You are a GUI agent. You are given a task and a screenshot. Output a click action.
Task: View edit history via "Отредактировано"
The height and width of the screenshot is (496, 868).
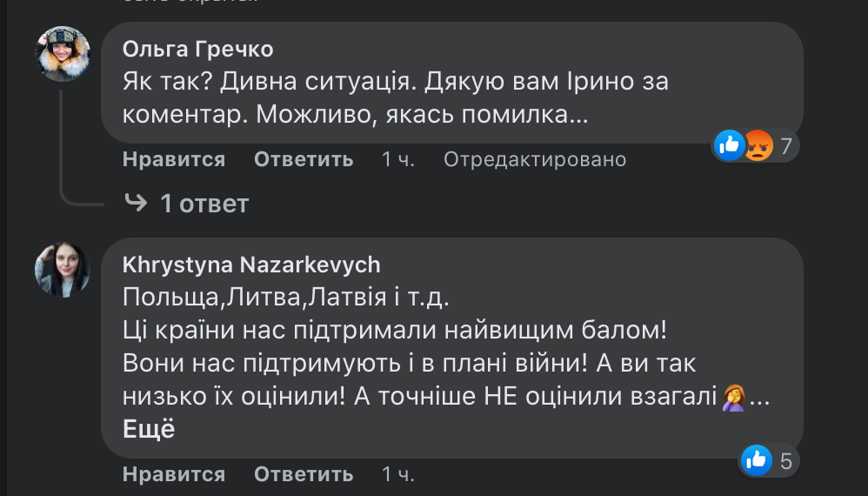tap(535, 159)
